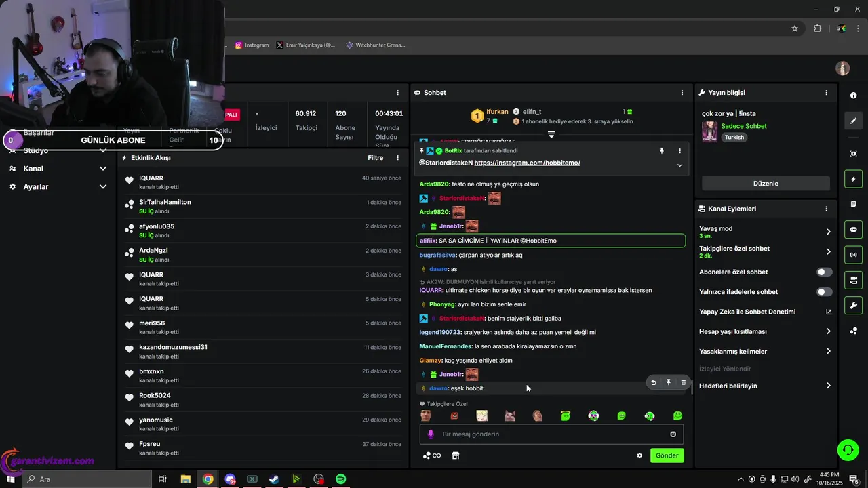
Task: Open chat settings gear icon
Action: (x=639, y=455)
